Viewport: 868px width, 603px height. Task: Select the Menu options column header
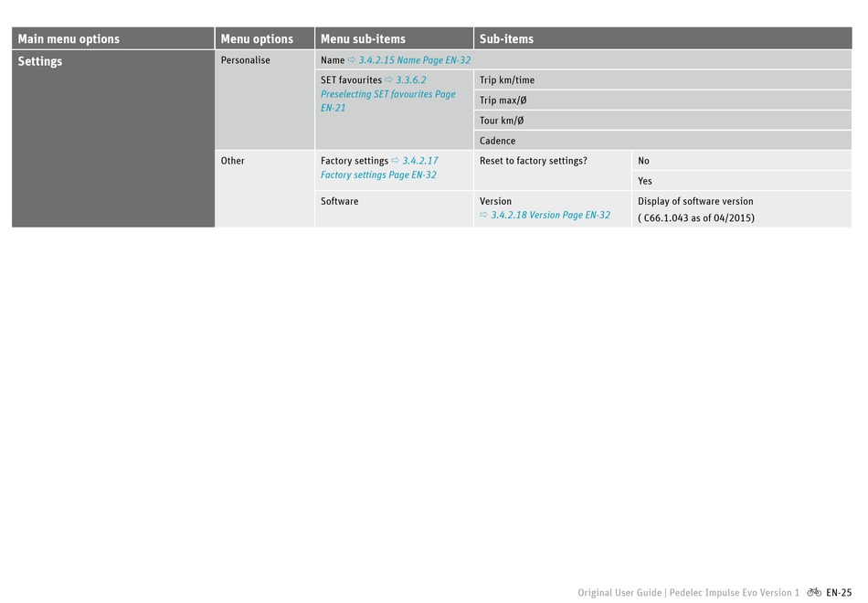(265, 38)
